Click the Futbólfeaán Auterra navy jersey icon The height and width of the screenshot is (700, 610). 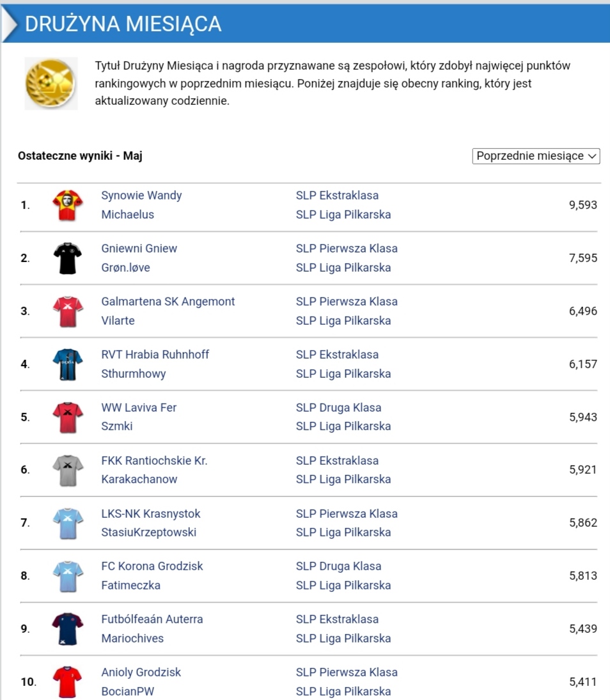(67, 629)
